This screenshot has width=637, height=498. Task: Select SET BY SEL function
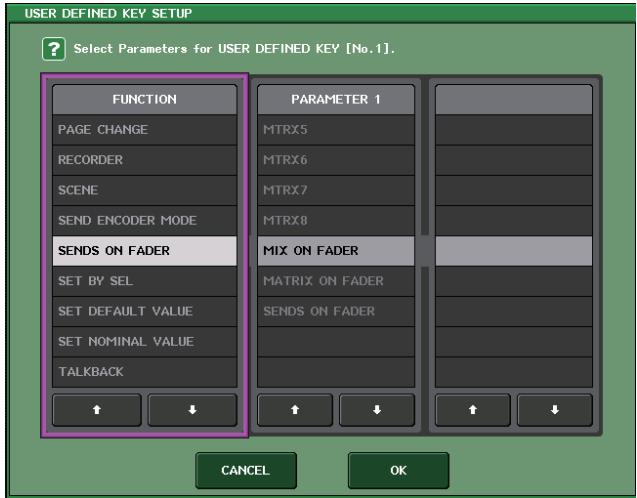pyautogui.click(x=145, y=281)
